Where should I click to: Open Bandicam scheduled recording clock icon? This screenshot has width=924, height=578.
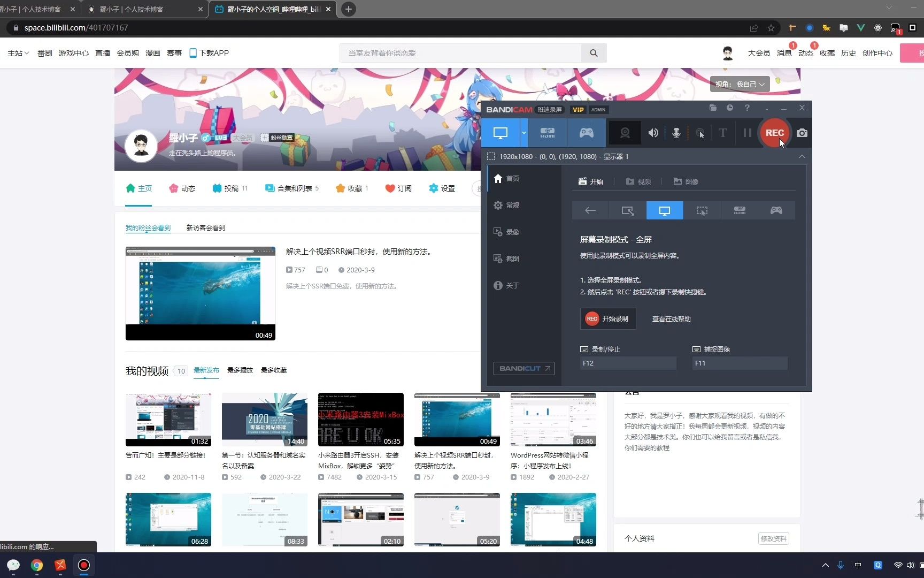pos(730,108)
